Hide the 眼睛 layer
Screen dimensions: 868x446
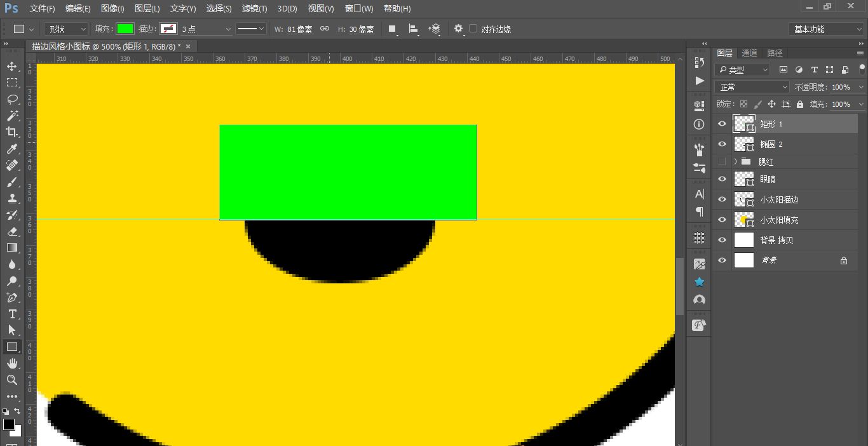[722, 179]
